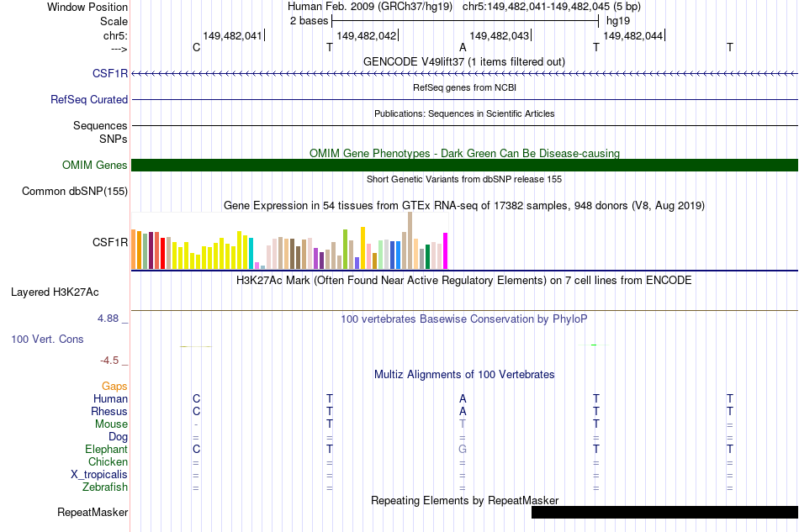The height and width of the screenshot is (532, 799).
Task: Click the OMIM Genes label
Action: click(95, 165)
